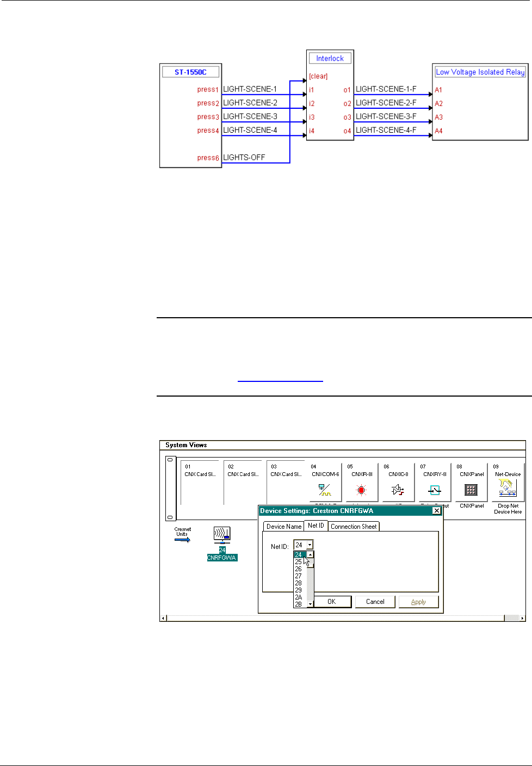The image size is (532, 766).
Task: Select relay input A2
Action: (x=438, y=103)
